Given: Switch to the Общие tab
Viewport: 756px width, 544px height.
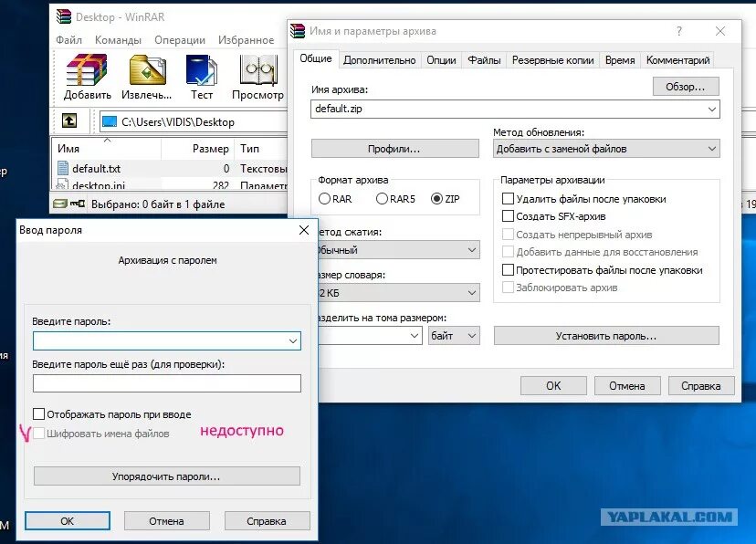Looking at the screenshot, I should click(x=316, y=58).
